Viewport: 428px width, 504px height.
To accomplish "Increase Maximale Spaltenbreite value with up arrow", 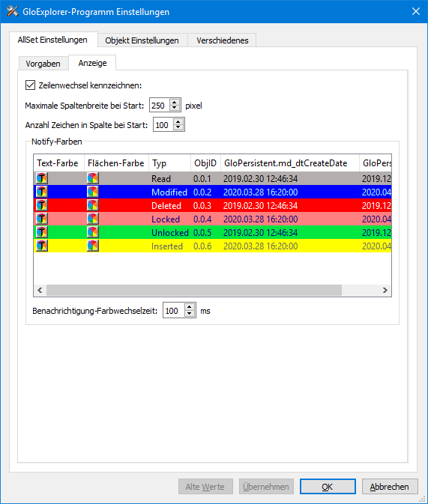I will [x=175, y=102].
